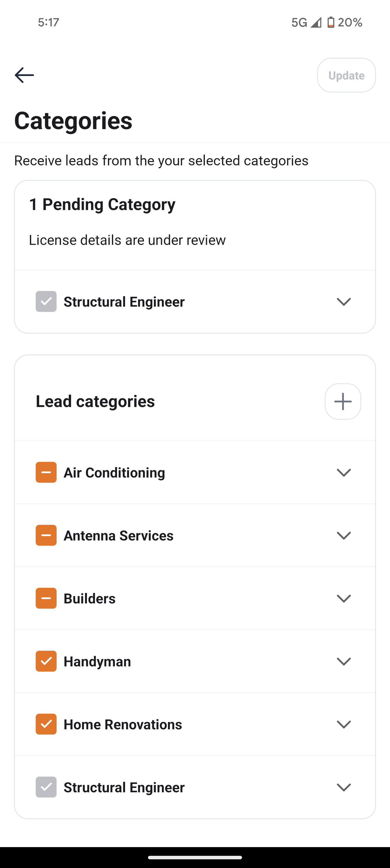The width and height of the screenshot is (390, 868).
Task: Tap the battery icon in status bar
Action: 331,22
